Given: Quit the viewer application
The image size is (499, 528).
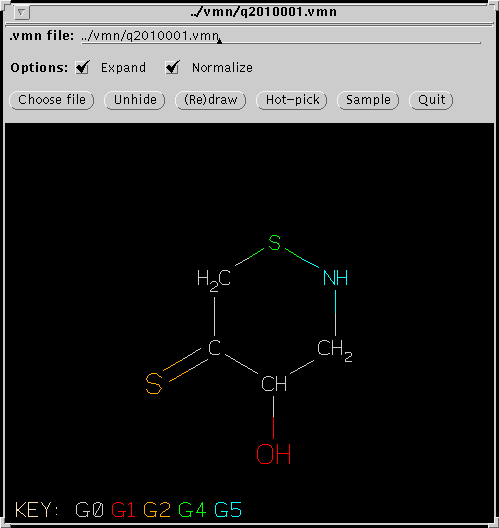Looking at the screenshot, I should (x=431, y=100).
